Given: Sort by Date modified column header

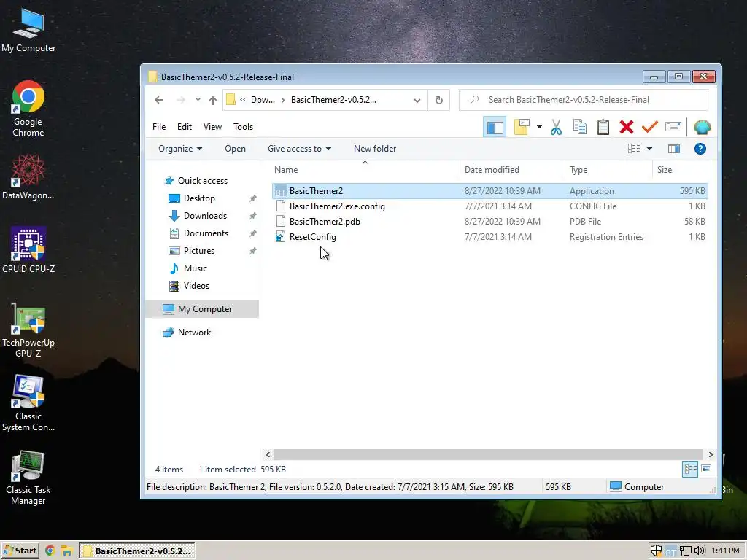Looking at the screenshot, I should (x=512, y=169).
